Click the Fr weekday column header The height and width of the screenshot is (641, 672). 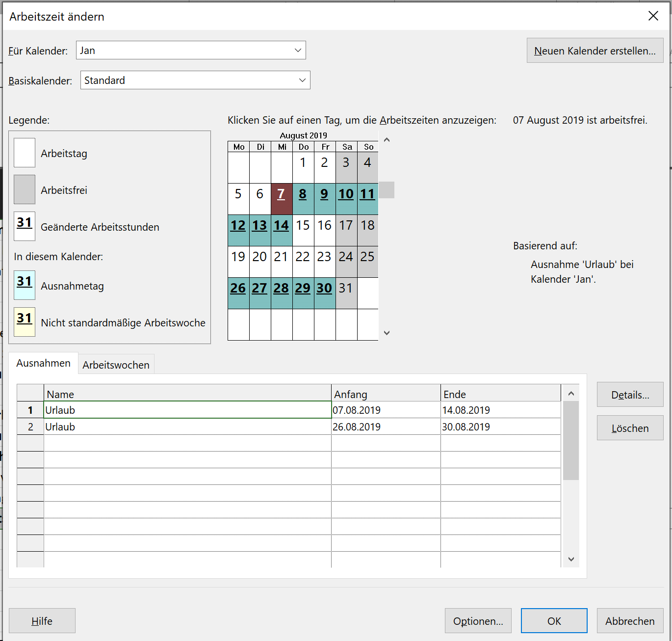325,147
